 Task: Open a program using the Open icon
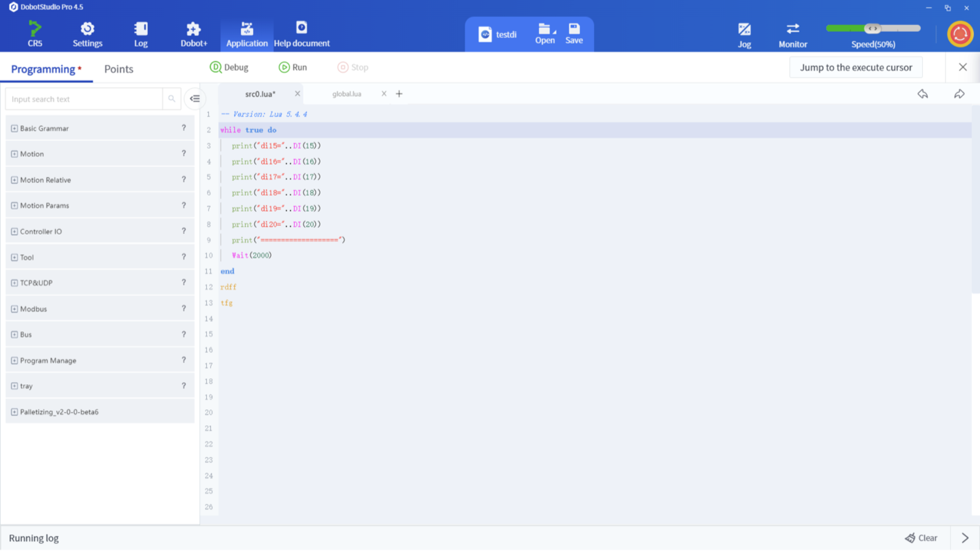coord(545,34)
